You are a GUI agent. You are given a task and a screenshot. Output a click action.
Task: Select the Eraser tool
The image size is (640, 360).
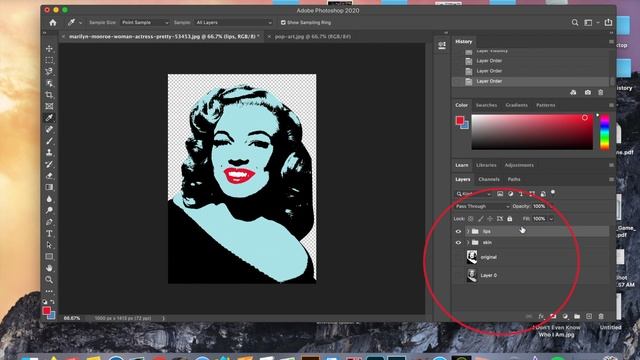(x=49, y=176)
